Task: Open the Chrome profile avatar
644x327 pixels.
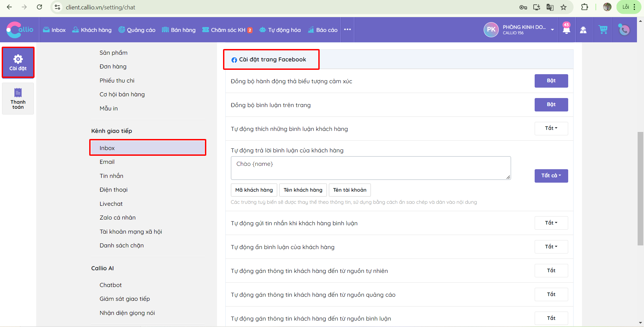Action: (x=607, y=7)
